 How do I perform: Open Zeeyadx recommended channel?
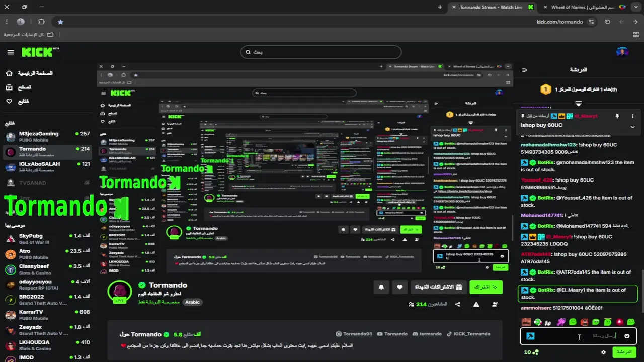click(48, 330)
